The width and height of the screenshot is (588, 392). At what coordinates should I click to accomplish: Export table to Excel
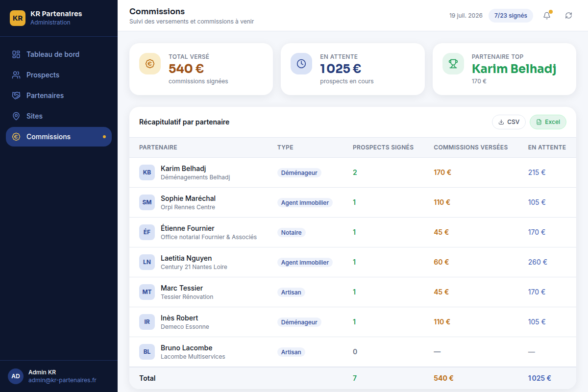[548, 122]
